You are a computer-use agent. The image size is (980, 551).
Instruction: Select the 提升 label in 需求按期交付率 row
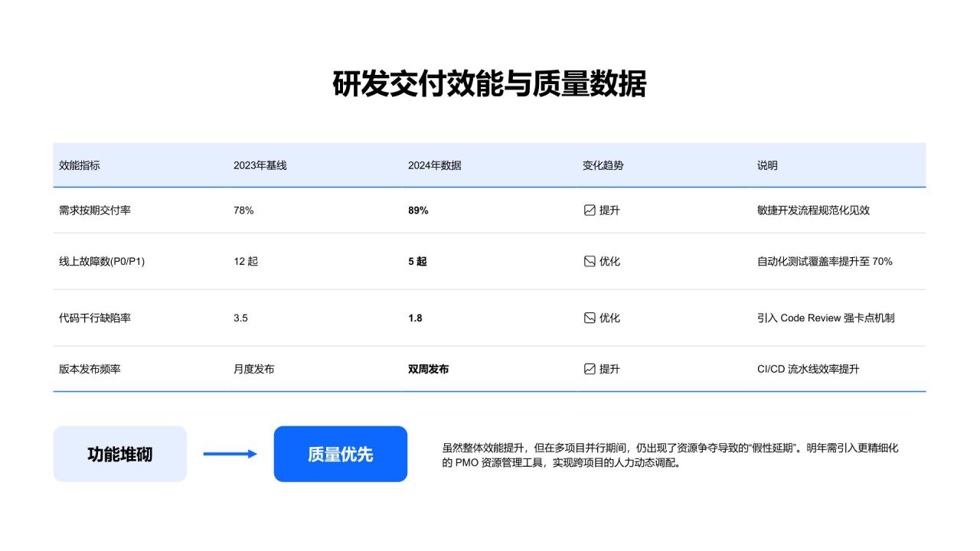coord(609,210)
